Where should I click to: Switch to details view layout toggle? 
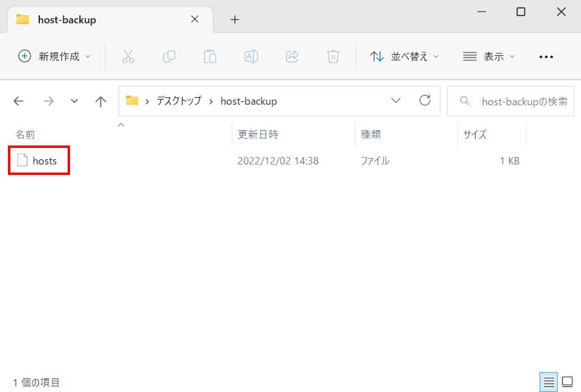(x=549, y=382)
